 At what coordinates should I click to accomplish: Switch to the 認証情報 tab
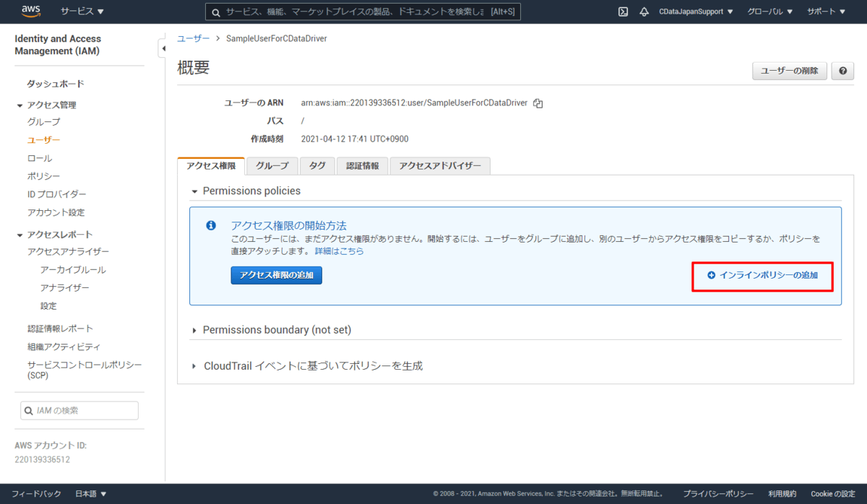coord(362,166)
